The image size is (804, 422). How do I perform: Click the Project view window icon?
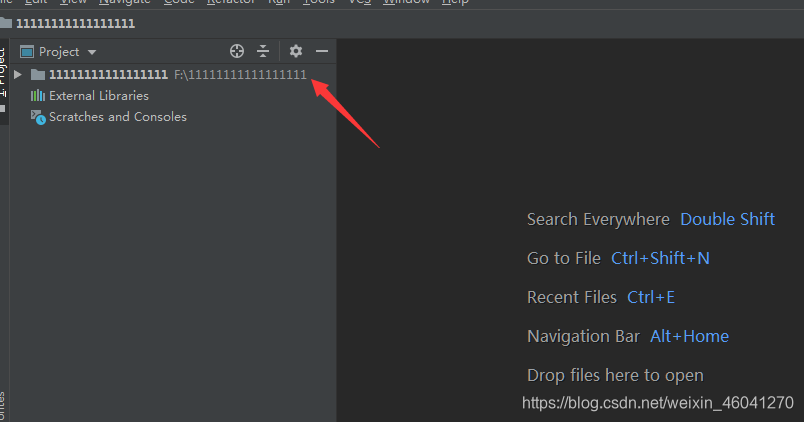[x=27, y=52]
